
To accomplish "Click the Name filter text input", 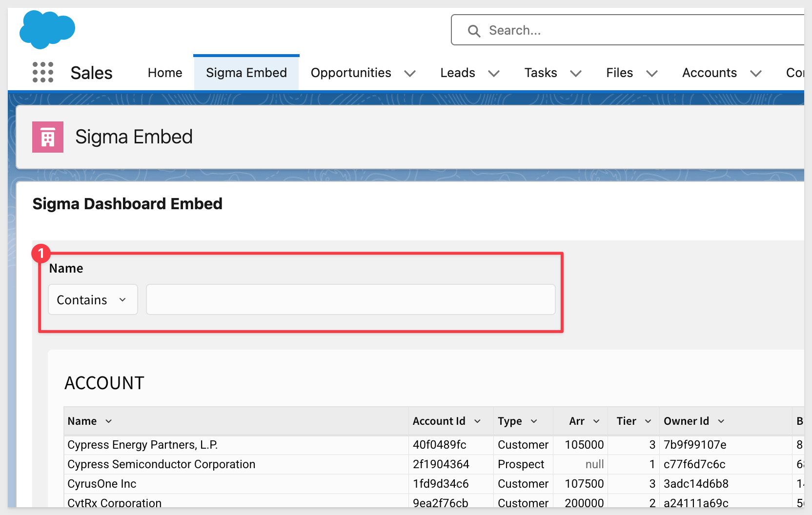I will (351, 300).
